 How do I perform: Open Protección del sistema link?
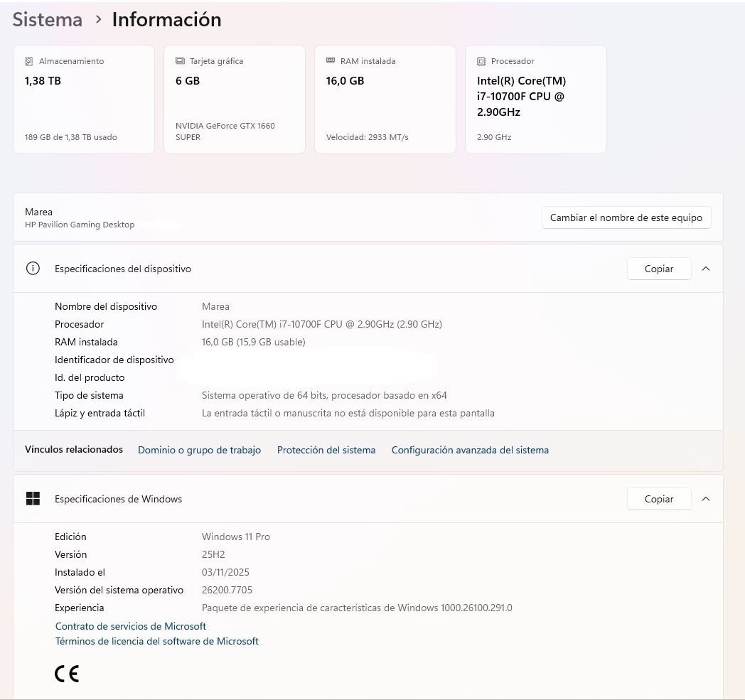326,450
